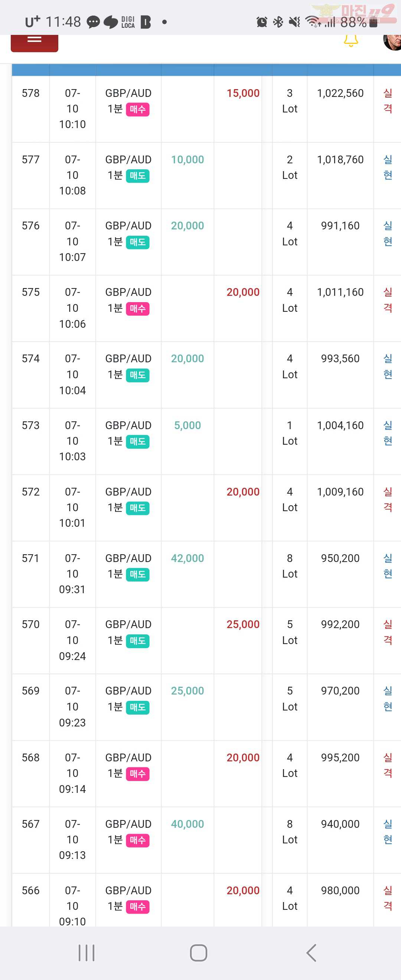Tap the Digi Loca notification icon
401x980 pixels.
click(x=128, y=22)
